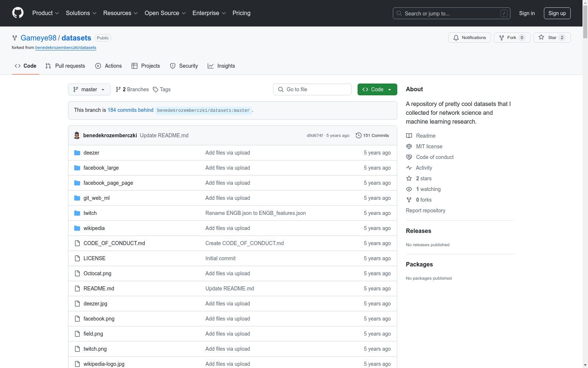This screenshot has width=588, height=368.
Task: Expand the Product menu
Action: [x=46, y=13]
